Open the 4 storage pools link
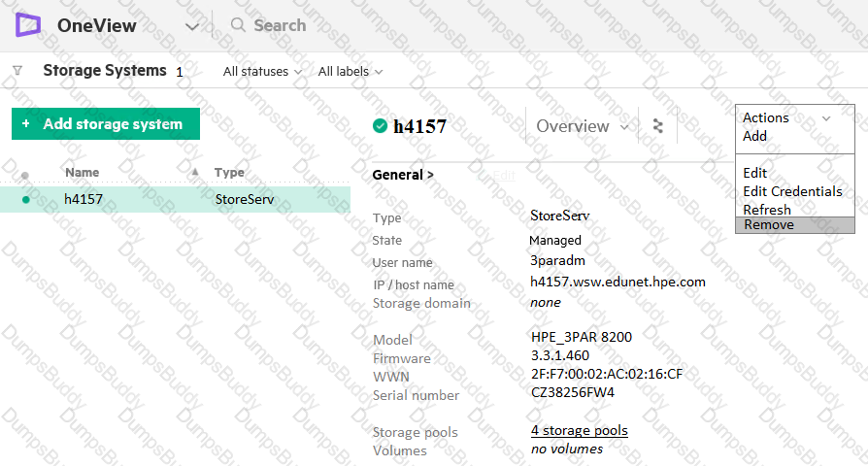The width and height of the screenshot is (868, 466). (x=579, y=430)
